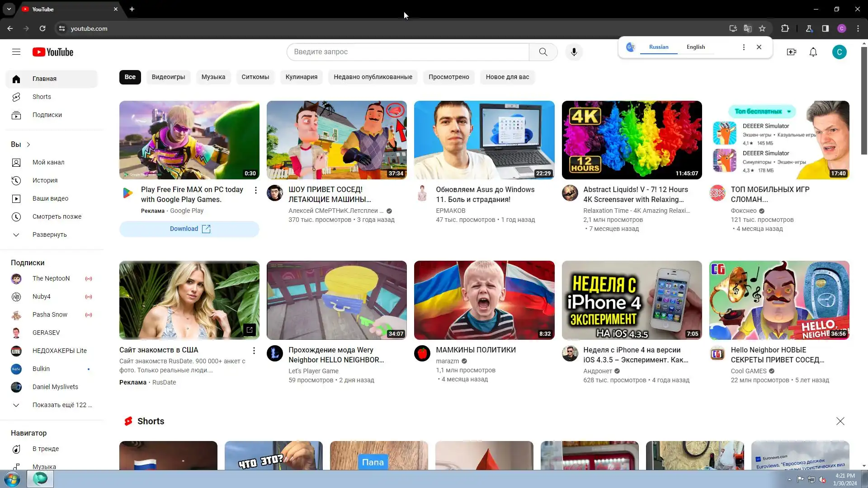Click the Download button for Free Fire ad
868x488 pixels.
coord(189,229)
